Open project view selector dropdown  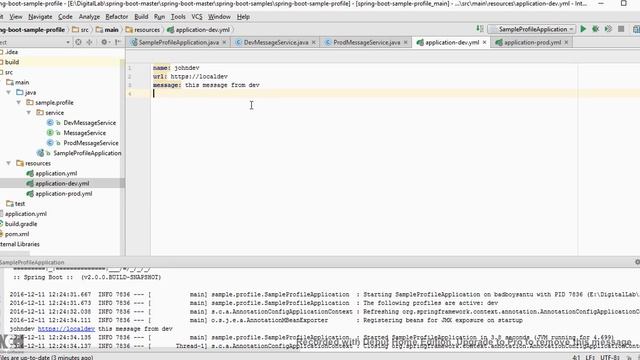[x=68, y=42]
